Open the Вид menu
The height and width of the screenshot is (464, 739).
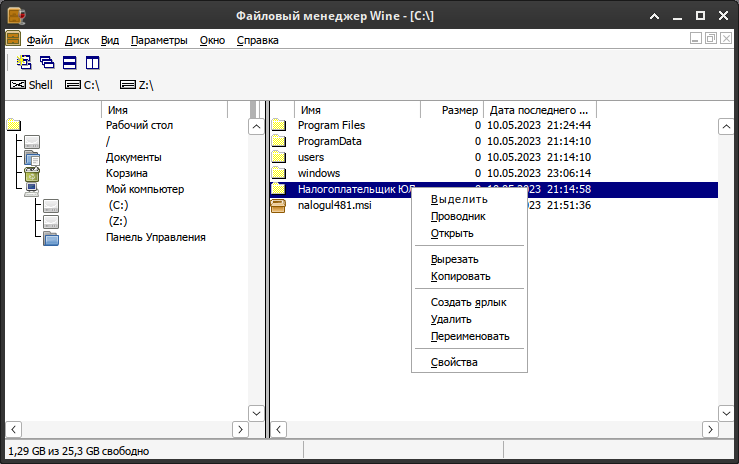pos(110,40)
